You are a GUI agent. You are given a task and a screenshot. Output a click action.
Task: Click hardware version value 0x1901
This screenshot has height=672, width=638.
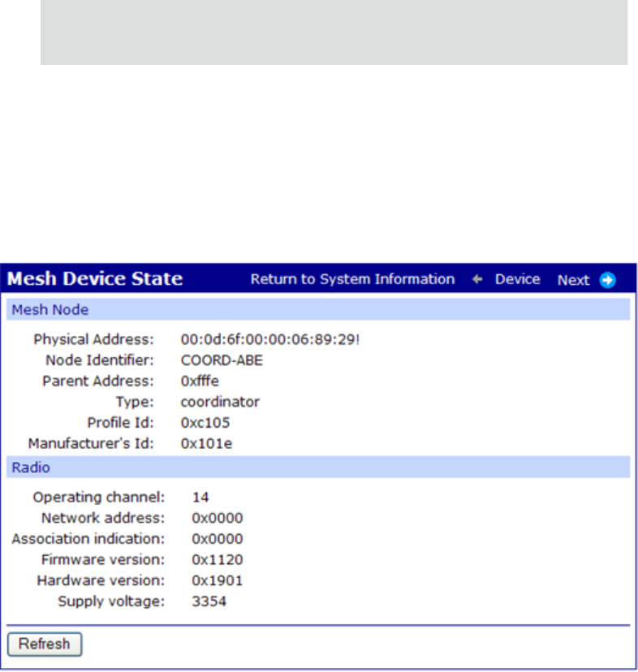(x=218, y=581)
